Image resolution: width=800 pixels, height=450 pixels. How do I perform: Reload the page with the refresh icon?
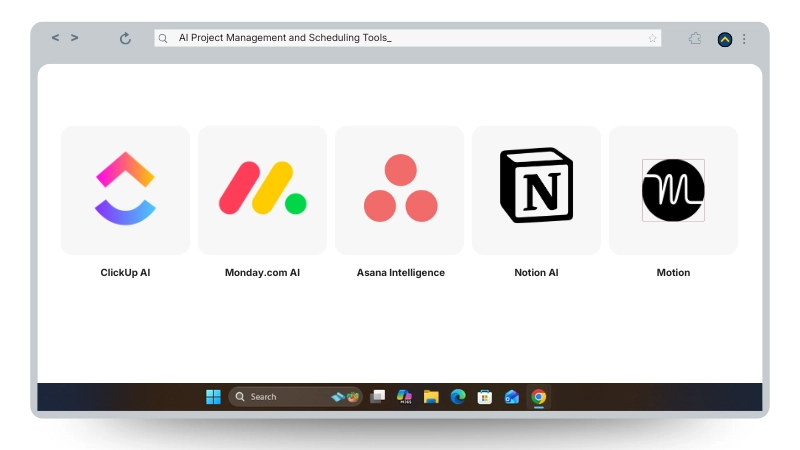click(125, 38)
